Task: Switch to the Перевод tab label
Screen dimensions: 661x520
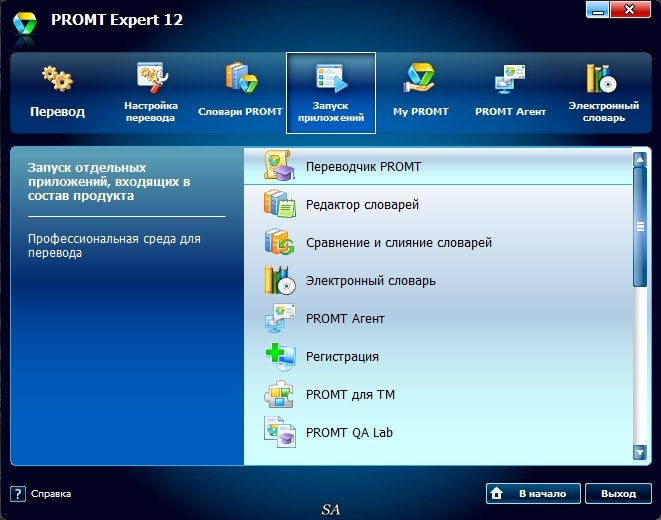Action: pos(57,112)
